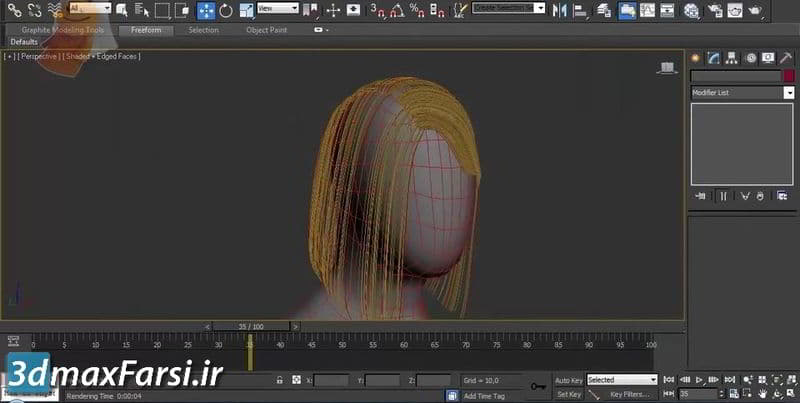Toggle the selection lock icon
This screenshot has height=403, width=800.
click(x=281, y=381)
